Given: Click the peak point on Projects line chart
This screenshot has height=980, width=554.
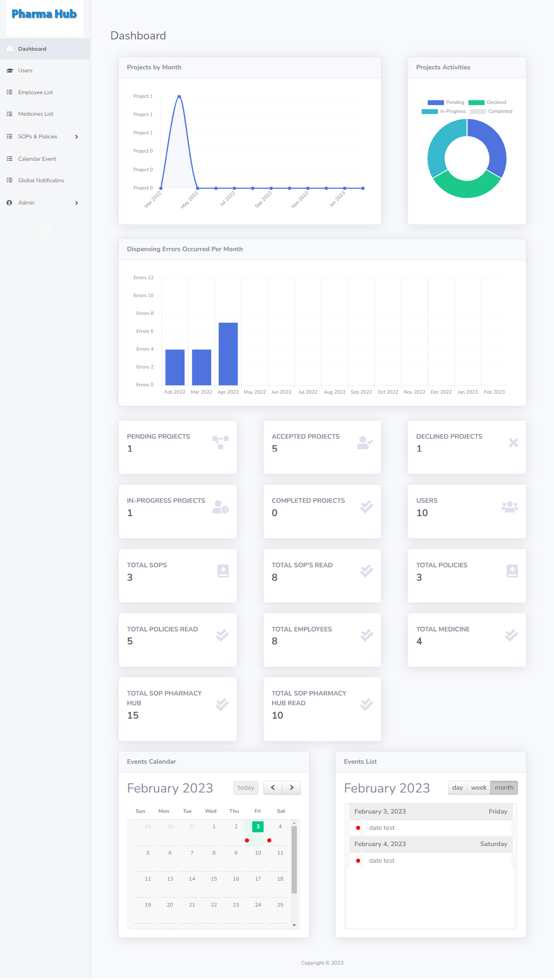Looking at the screenshot, I should pos(179,97).
